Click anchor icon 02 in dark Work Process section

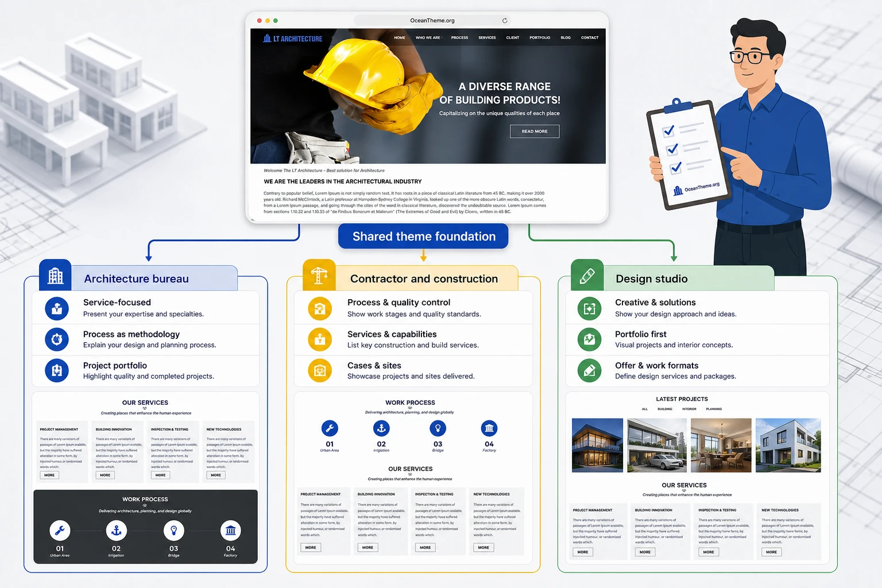click(116, 531)
